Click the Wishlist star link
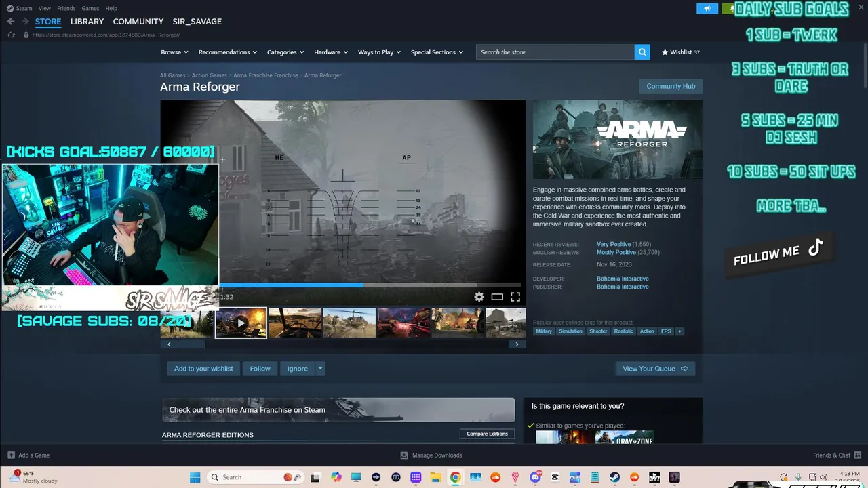 (x=680, y=52)
